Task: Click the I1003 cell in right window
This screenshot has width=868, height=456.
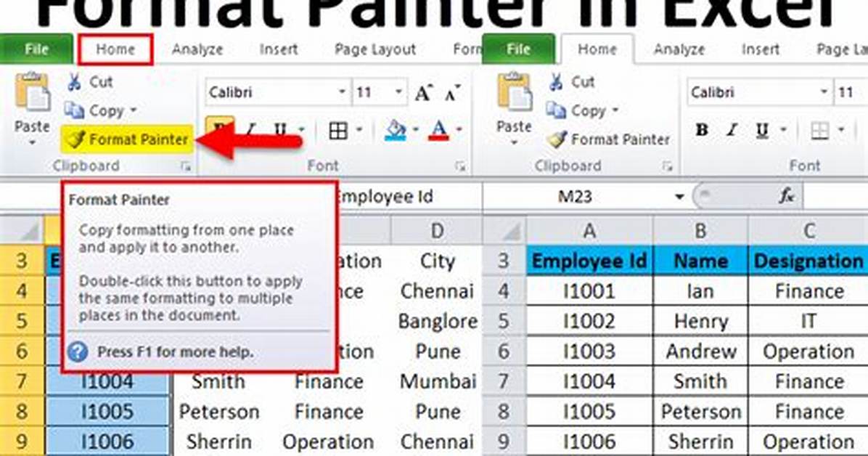Action: tap(589, 351)
